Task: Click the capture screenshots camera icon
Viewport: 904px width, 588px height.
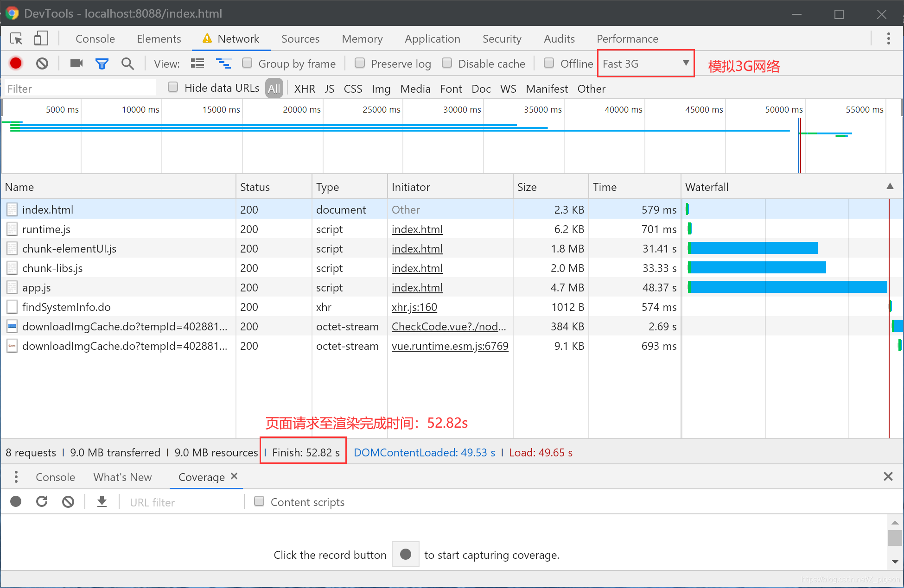Action: pyautogui.click(x=76, y=63)
